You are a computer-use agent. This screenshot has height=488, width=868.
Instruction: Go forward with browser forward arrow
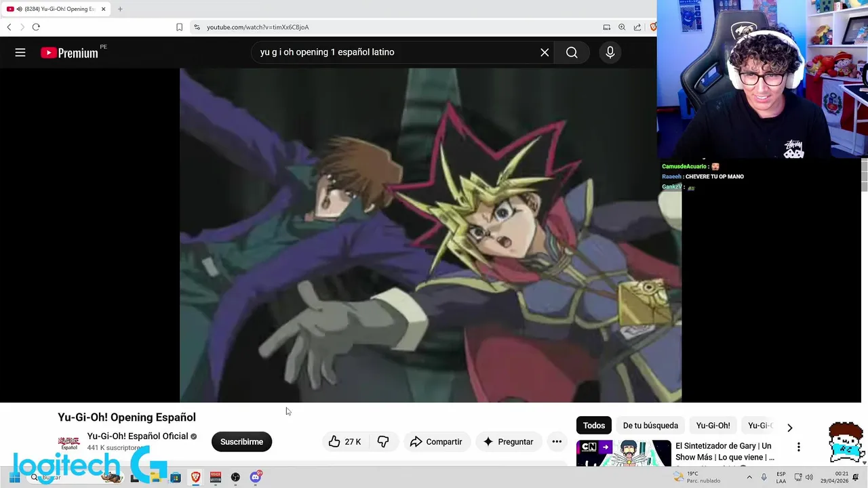click(x=22, y=27)
